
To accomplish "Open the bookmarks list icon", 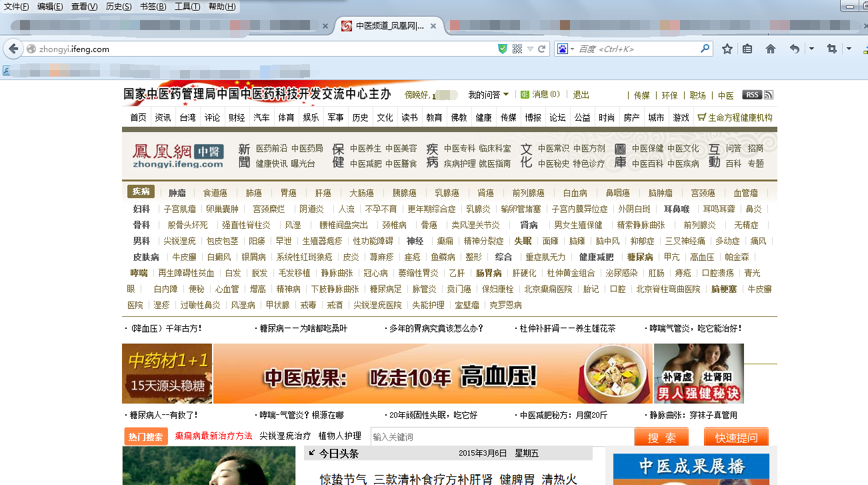I will pos(747,49).
